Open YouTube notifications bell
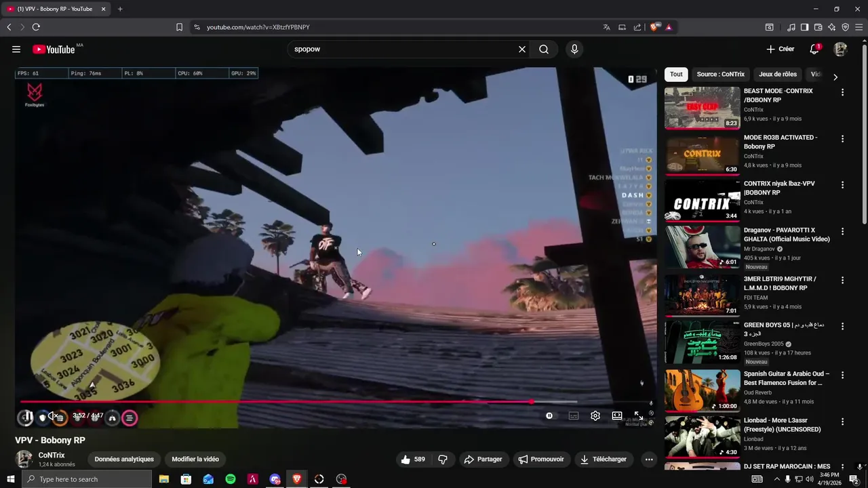The height and width of the screenshot is (488, 868). tap(814, 49)
